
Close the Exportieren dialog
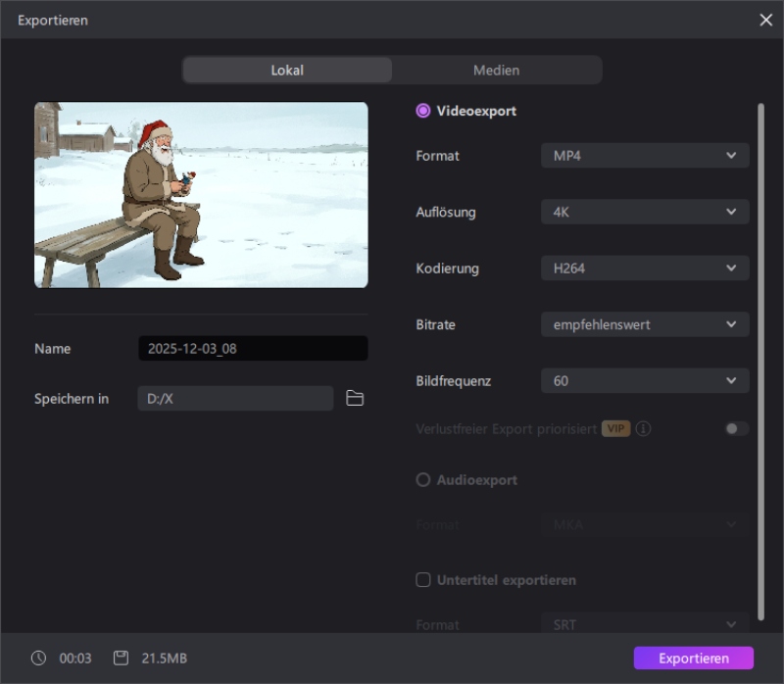[765, 20]
